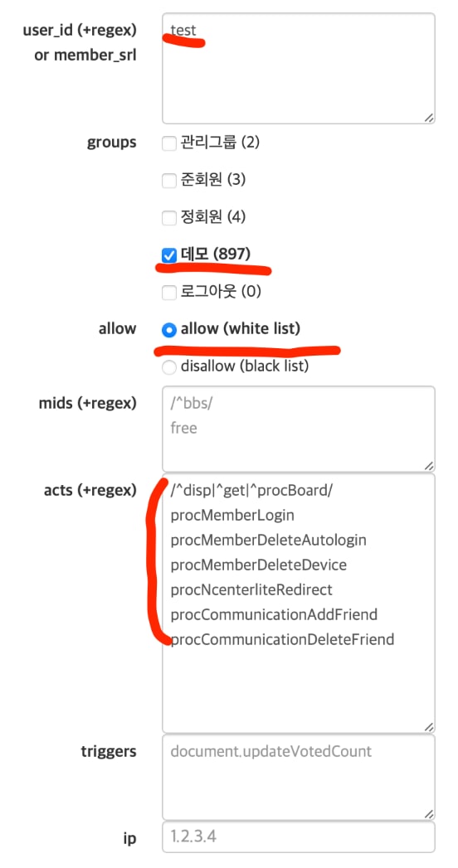This screenshot has width=458, height=868.
Task: Click the 데모 (897) label text
Action: pyautogui.click(x=216, y=255)
